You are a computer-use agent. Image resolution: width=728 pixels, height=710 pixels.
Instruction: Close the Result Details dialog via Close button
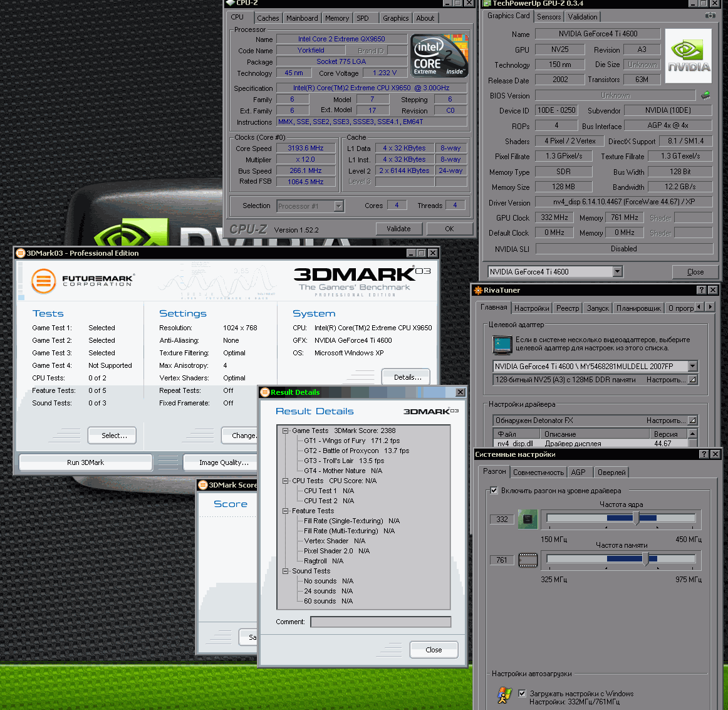(434, 650)
